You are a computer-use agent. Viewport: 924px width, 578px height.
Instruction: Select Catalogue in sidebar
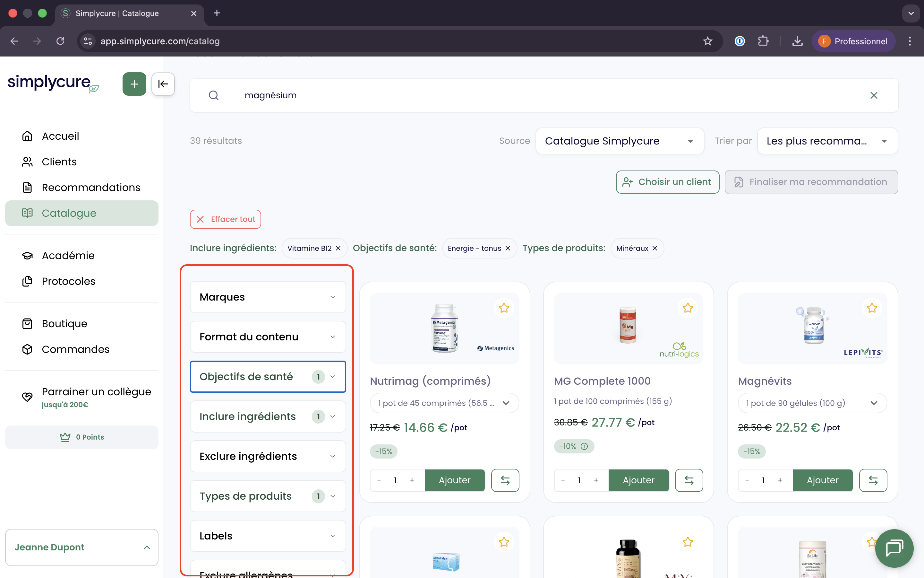(x=81, y=213)
